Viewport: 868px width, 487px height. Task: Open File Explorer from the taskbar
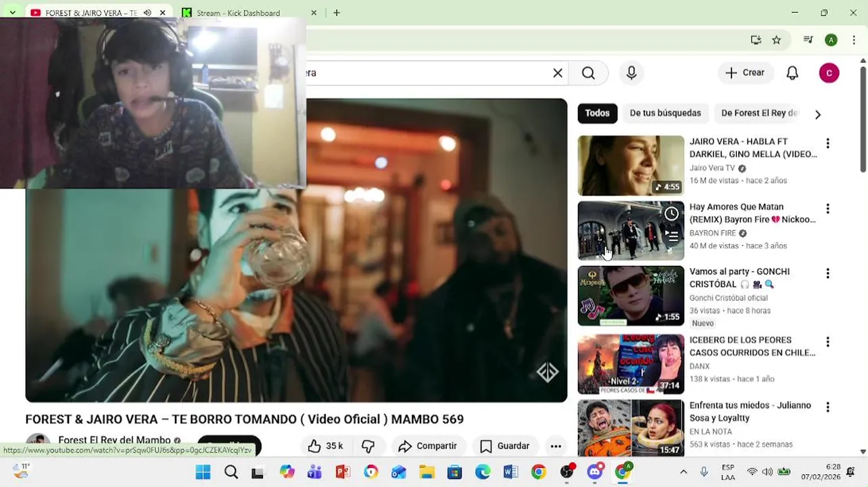pos(427,472)
